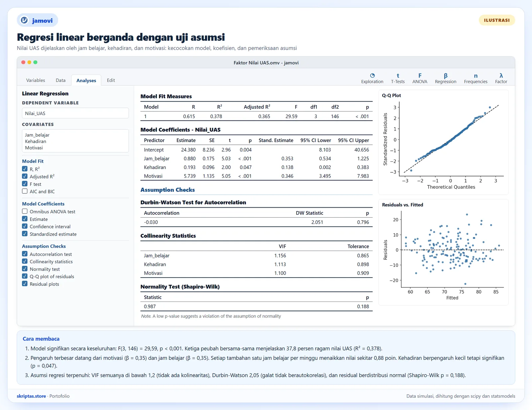Enable AIC and BIC checkbox
Screen dimensions: 532x410
click(25, 191)
